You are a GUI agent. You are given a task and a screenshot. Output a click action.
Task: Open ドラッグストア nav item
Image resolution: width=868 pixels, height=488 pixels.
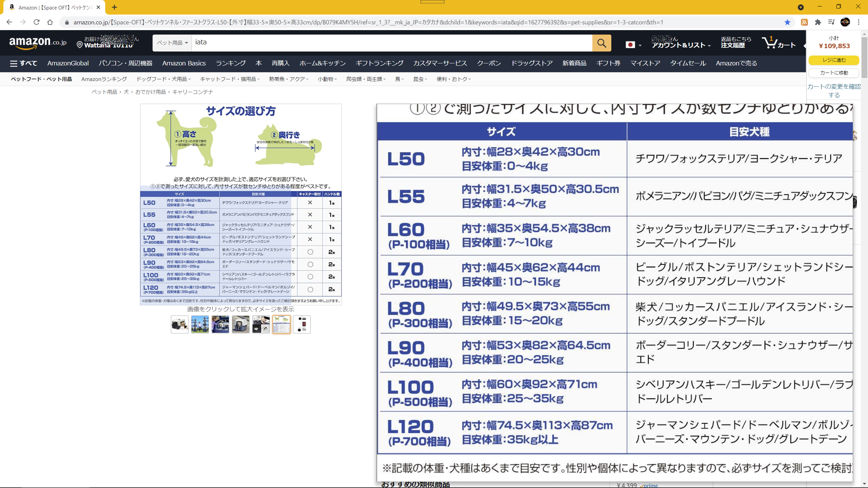click(532, 63)
